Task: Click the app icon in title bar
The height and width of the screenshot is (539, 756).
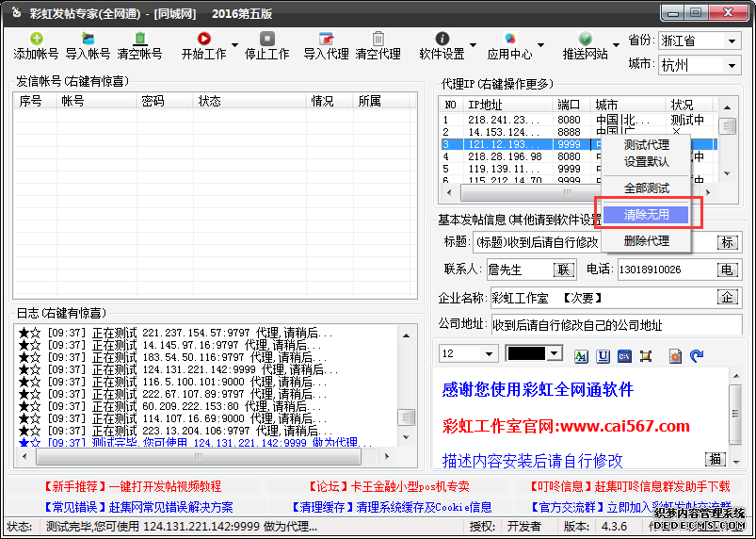Action: pyautogui.click(x=16, y=13)
